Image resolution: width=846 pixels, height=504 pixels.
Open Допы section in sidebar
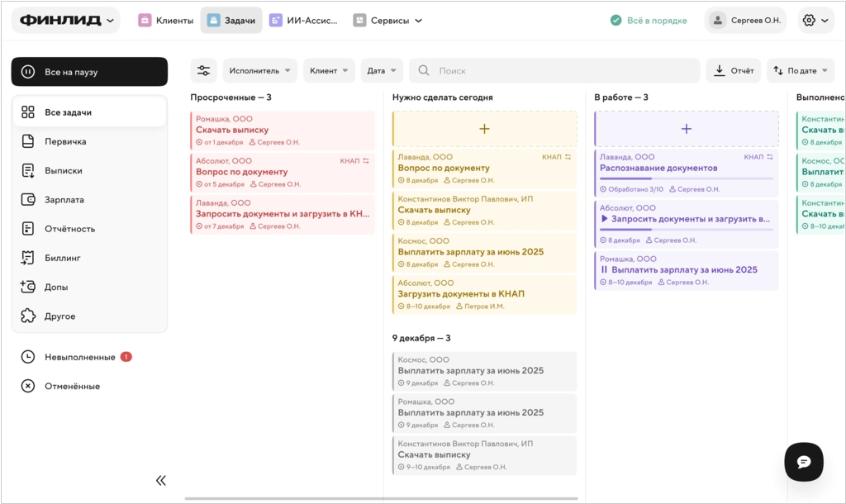coord(56,287)
